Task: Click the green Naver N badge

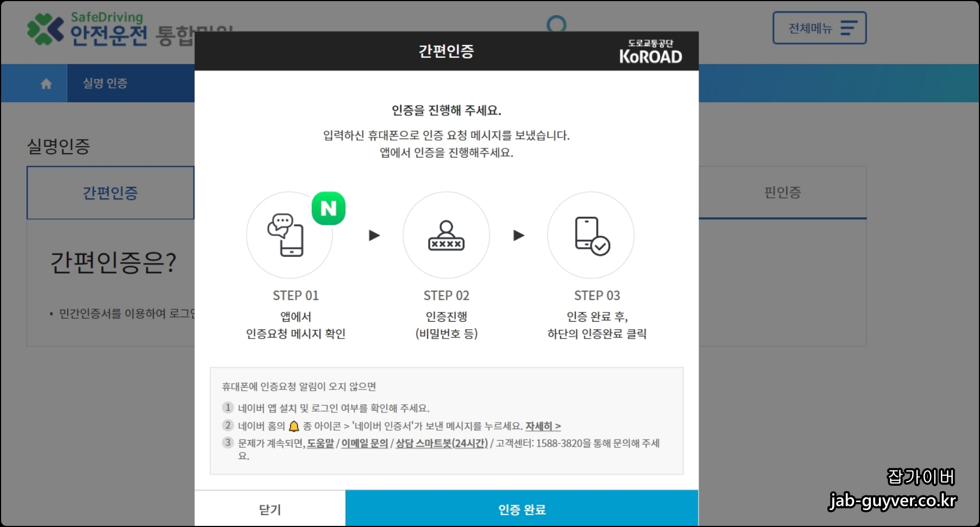Action: [328, 208]
